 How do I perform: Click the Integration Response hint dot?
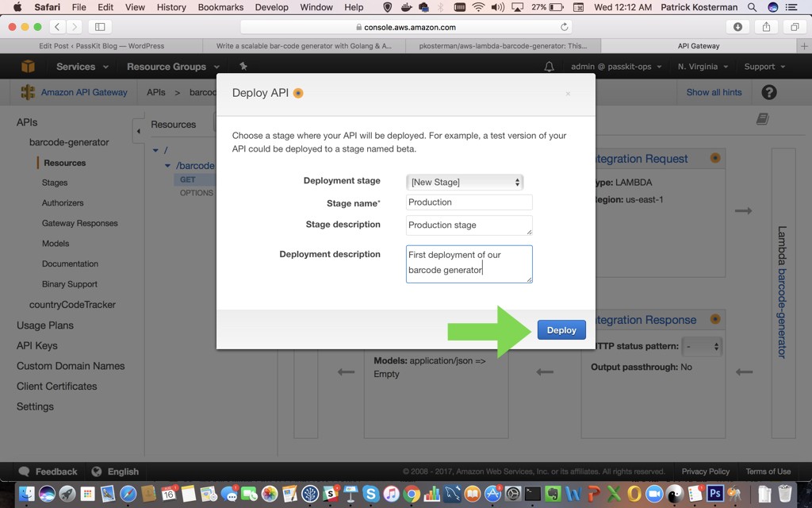click(715, 319)
